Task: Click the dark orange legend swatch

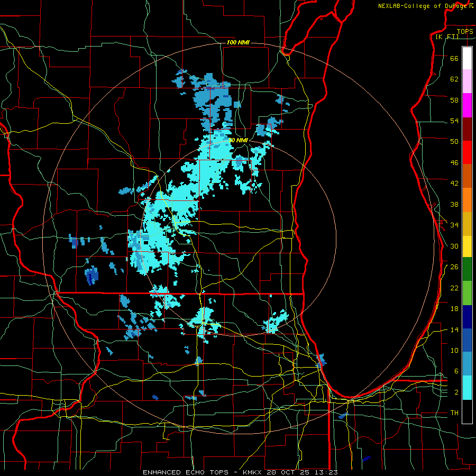Action: (x=467, y=176)
